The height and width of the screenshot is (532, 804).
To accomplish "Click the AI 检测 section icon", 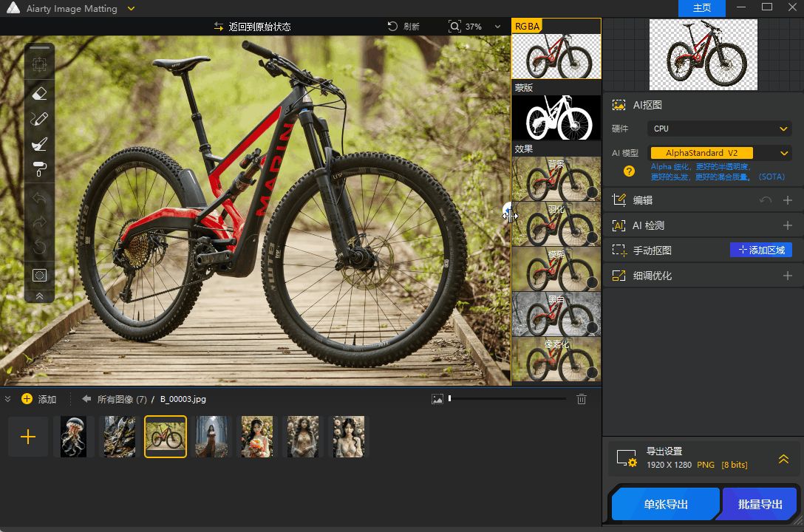I will point(619,225).
